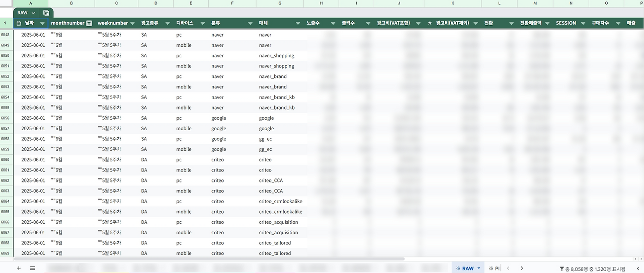Image resolution: width=644 pixels, height=273 pixels.
Task: Click the table view icon beside RAW
Action: [46, 13]
